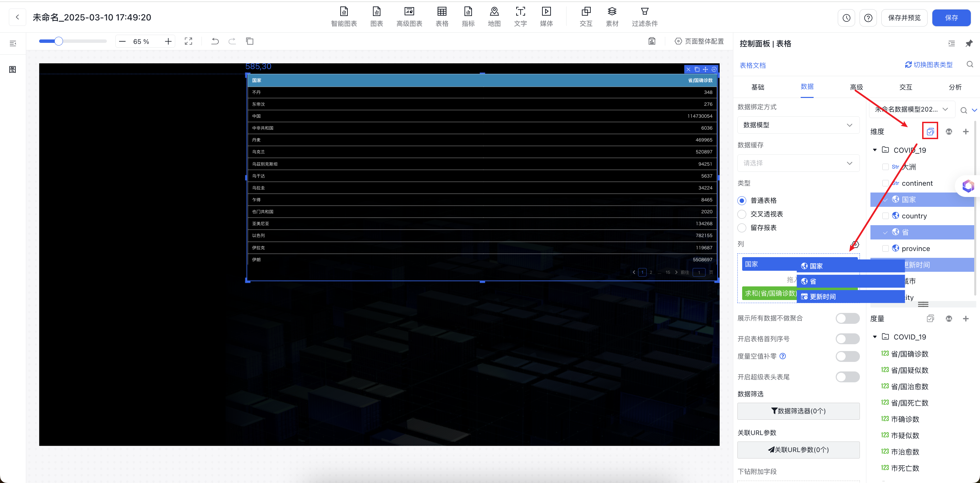
Task: Toggle 开启超级表头表尾 switch
Action: pyautogui.click(x=847, y=377)
